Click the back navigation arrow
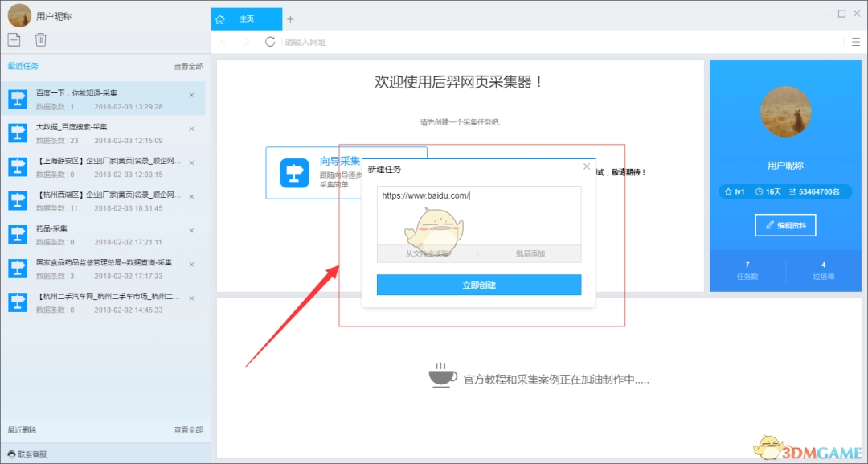 click(x=223, y=42)
